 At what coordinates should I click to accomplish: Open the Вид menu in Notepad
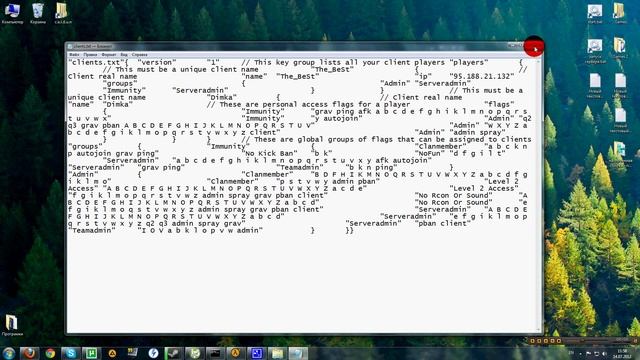[124, 54]
